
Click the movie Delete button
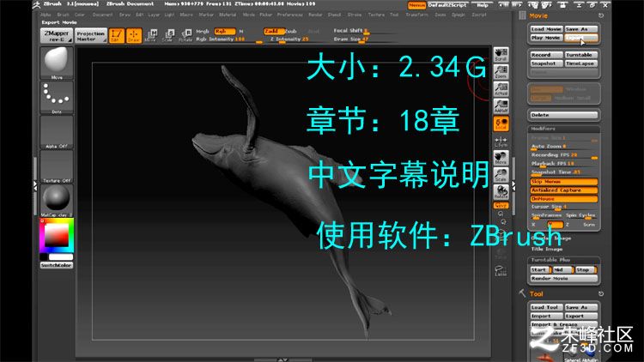coord(564,115)
